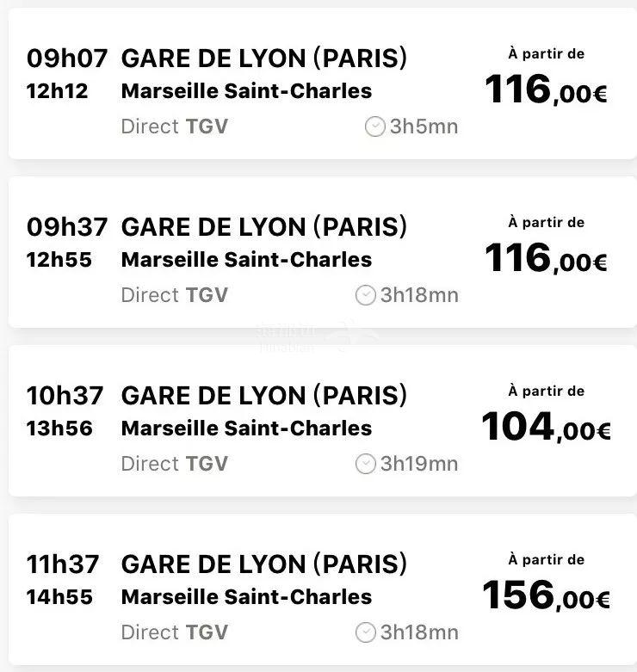The image size is (637, 672).
Task: Select the 09h07 departure train card
Action: [x=322, y=83]
